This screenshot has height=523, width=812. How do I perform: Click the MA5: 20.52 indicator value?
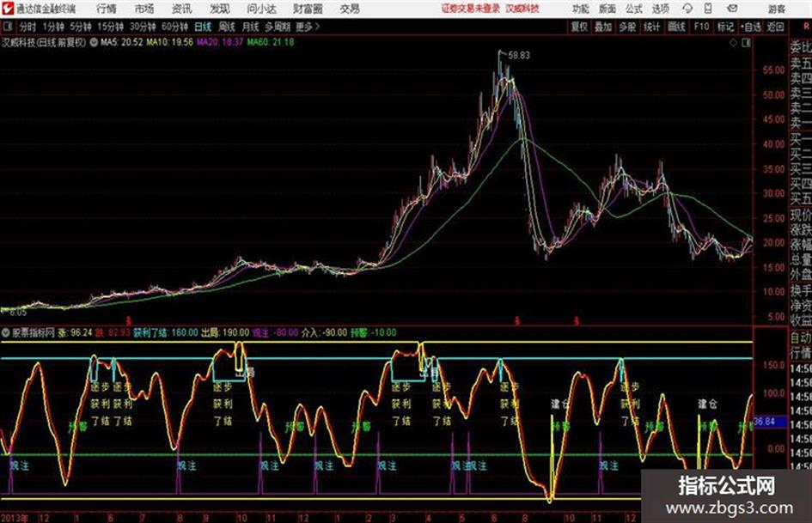click(x=122, y=42)
